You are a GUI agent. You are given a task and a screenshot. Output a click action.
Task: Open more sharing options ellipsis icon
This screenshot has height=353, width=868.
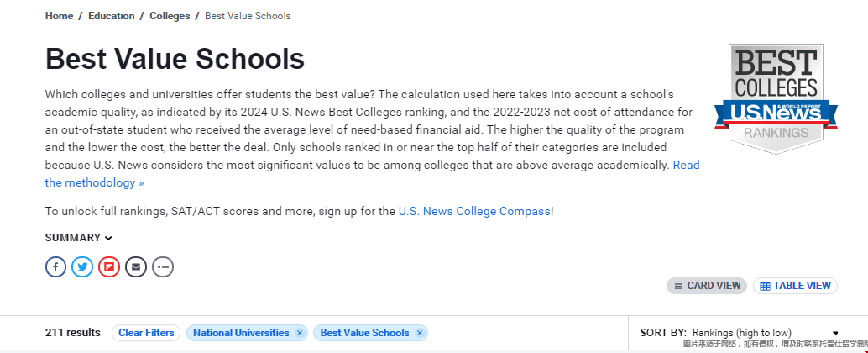(x=163, y=267)
